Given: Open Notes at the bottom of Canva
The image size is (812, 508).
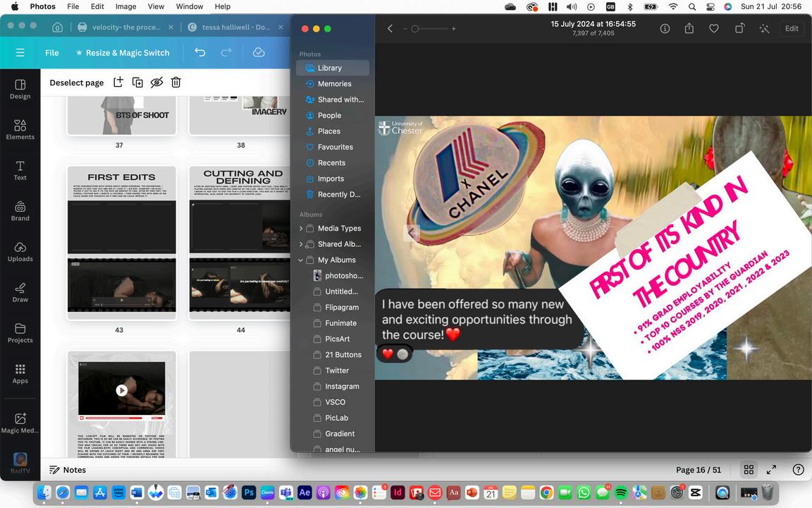Looking at the screenshot, I should [x=68, y=470].
